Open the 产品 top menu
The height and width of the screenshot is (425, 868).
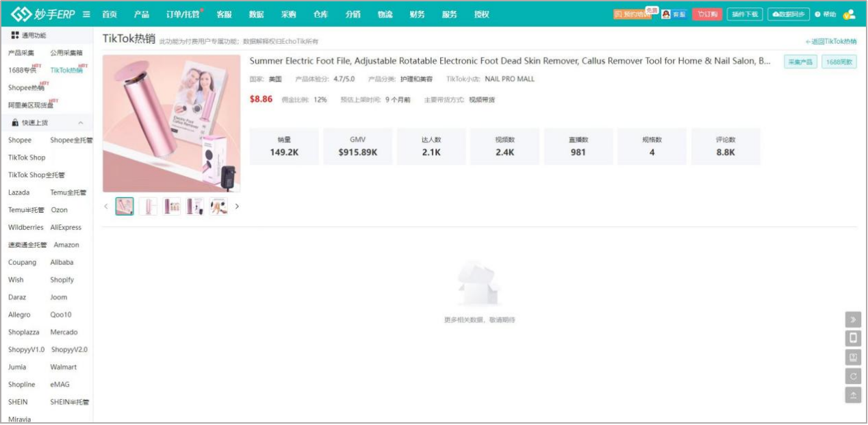click(x=142, y=14)
